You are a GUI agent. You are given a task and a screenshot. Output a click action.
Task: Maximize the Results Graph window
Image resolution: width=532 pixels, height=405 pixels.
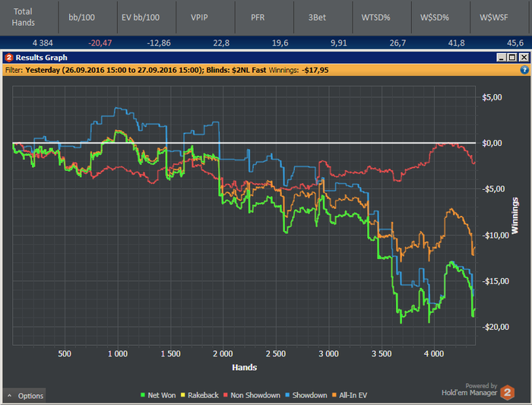pos(512,57)
